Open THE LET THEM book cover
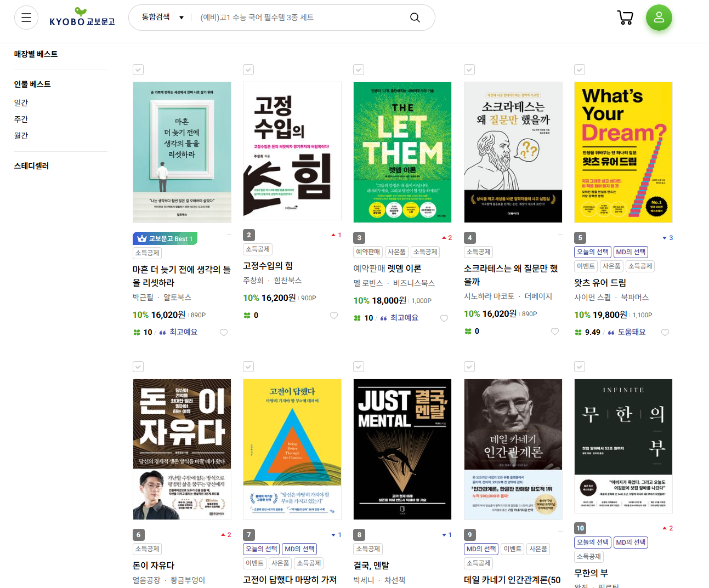This screenshot has height=588, width=709. coord(402,152)
